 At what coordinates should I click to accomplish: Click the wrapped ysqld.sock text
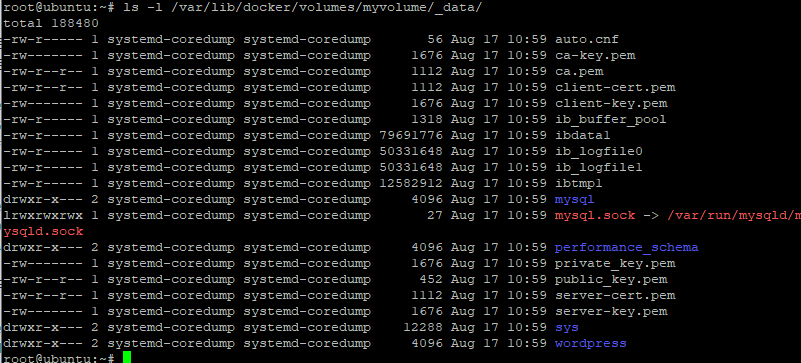click(43, 231)
